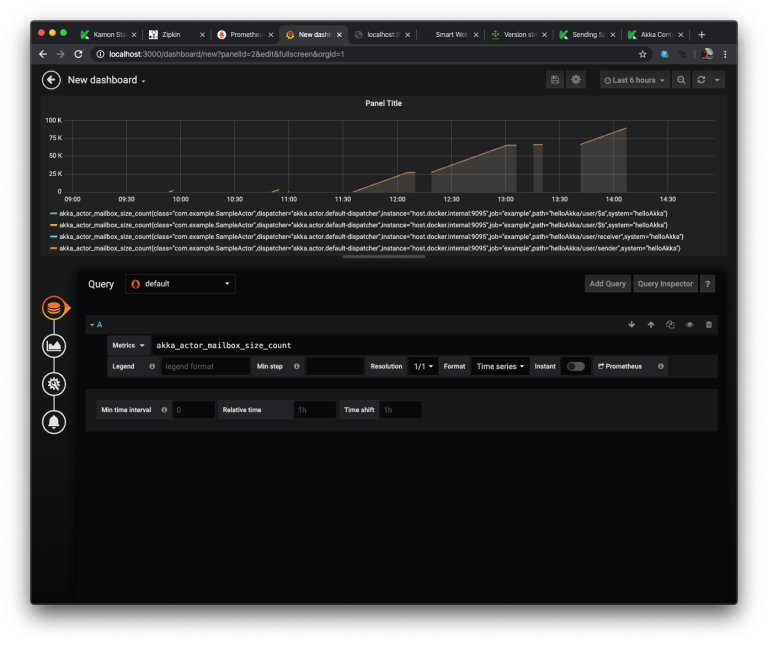Show the Min time interval info icon
768x645 pixels.
164,410
